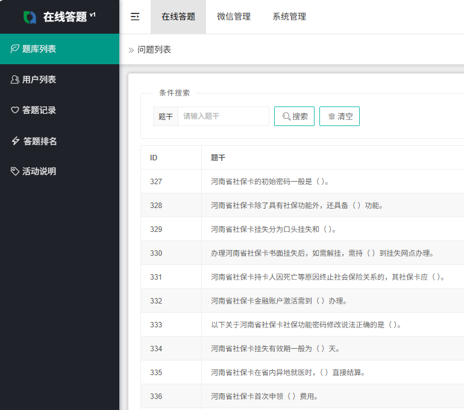Click question 河南省社保卡的初始密码一般是（）。
This screenshot has width=465, height=410.
click(270, 182)
